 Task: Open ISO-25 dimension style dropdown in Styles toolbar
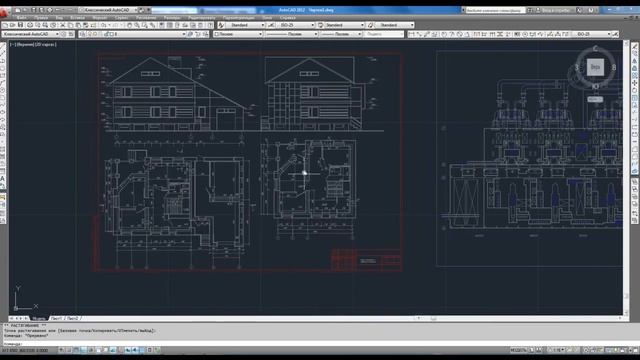click(x=296, y=25)
